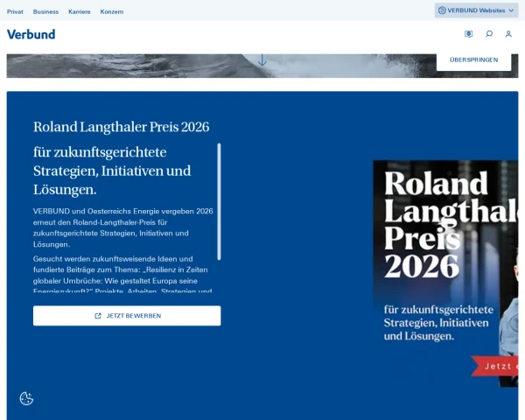Click the globe icon in VERBUND Websites
The height and width of the screenshot is (420, 525).
[442, 10]
